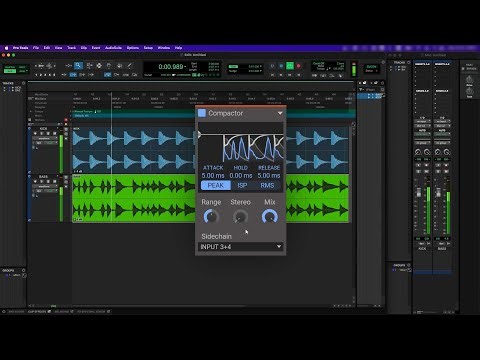Open the Edit menu

(47, 48)
